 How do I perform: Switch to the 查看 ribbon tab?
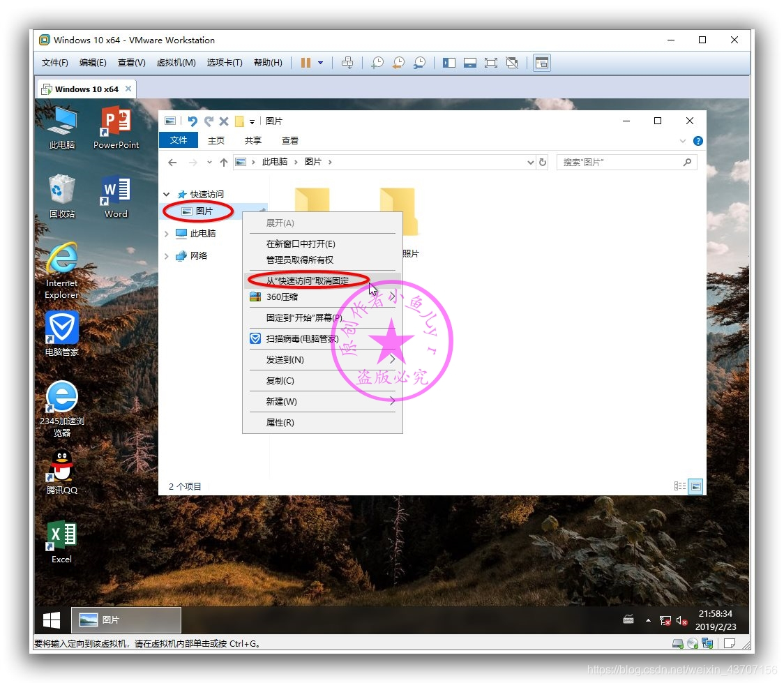289,140
